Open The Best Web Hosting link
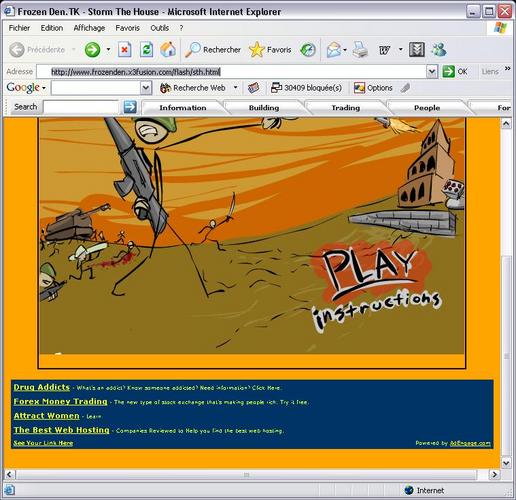The width and height of the screenshot is (516, 500). (x=61, y=430)
